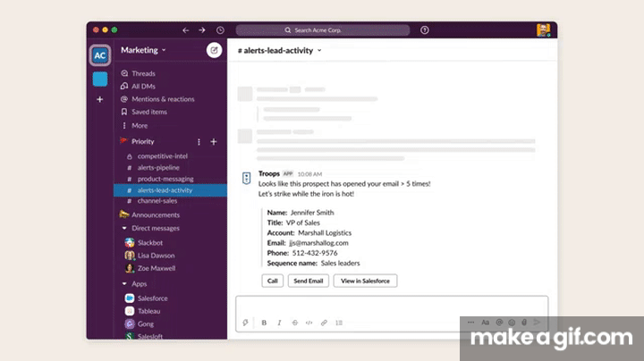Image resolution: width=644 pixels, height=361 pixels.
Task: Open Mentions & reactions
Action: tap(162, 99)
